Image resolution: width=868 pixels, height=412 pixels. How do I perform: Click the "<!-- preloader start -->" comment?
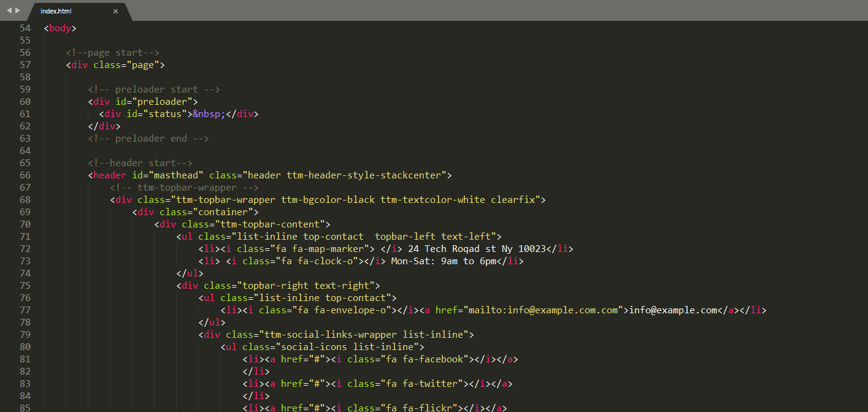(x=154, y=90)
